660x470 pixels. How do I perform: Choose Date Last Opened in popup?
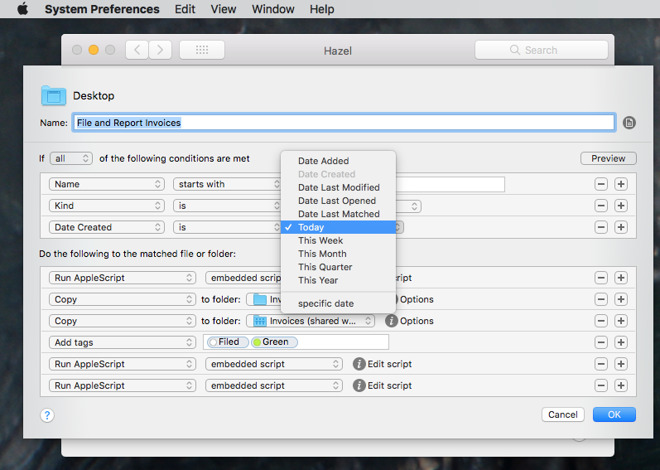click(338, 201)
